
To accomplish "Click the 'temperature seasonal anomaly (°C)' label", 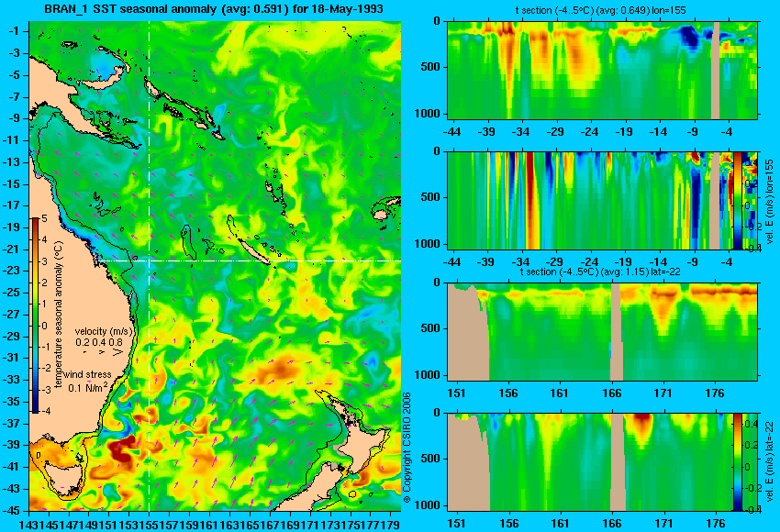I will click(58, 315).
